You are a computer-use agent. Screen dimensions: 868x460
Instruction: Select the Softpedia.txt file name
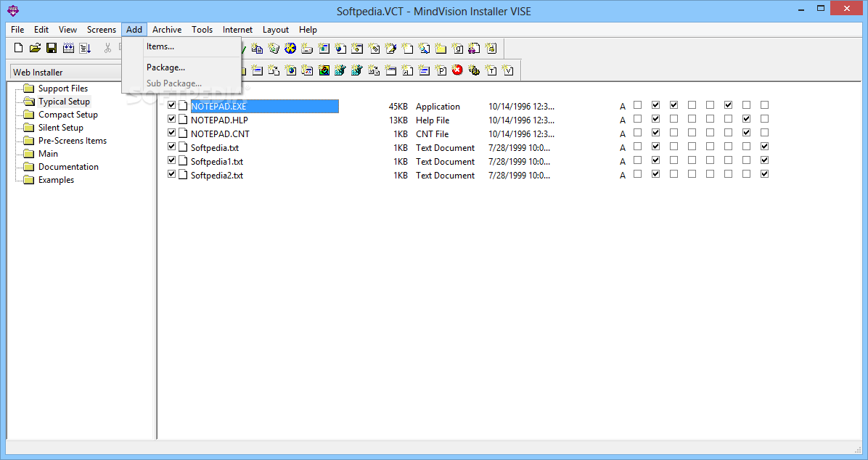[215, 148]
